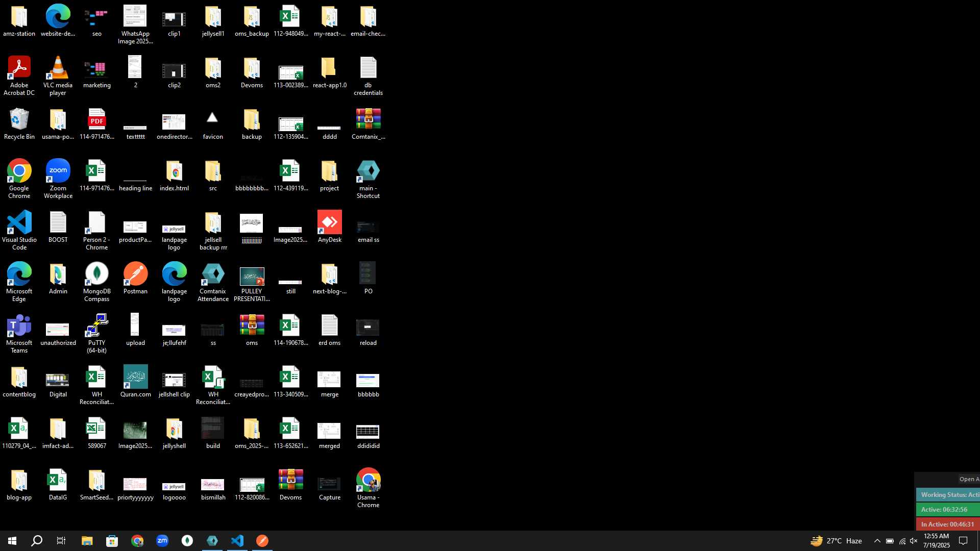Open taskbar Search
Image resolution: width=980 pixels, height=551 pixels.
coord(37,541)
